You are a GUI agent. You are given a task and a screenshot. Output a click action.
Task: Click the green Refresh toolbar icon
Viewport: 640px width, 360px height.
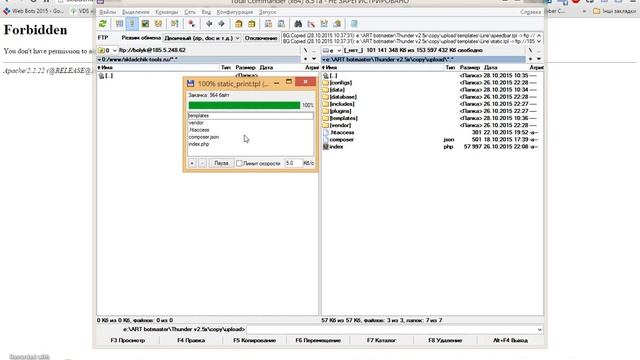click(103, 24)
